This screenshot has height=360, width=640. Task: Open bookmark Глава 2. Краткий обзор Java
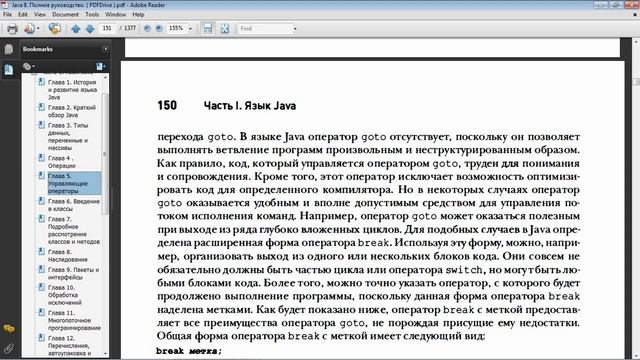point(71,111)
